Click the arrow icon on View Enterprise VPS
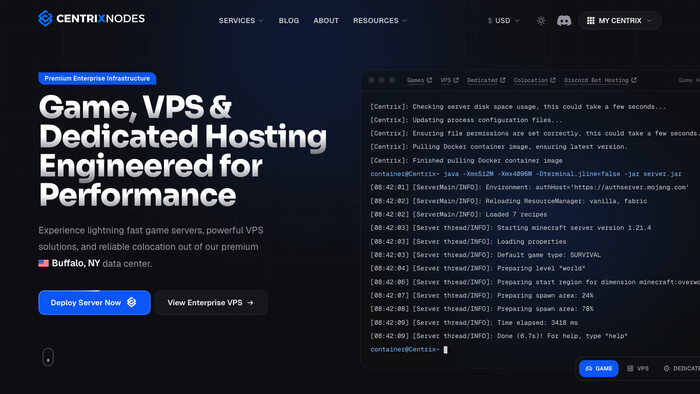This screenshot has height=394, width=700. pyautogui.click(x=250, y=303)
